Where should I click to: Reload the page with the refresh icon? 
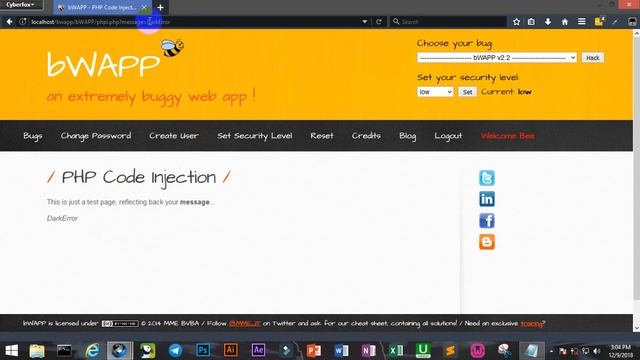379,22
